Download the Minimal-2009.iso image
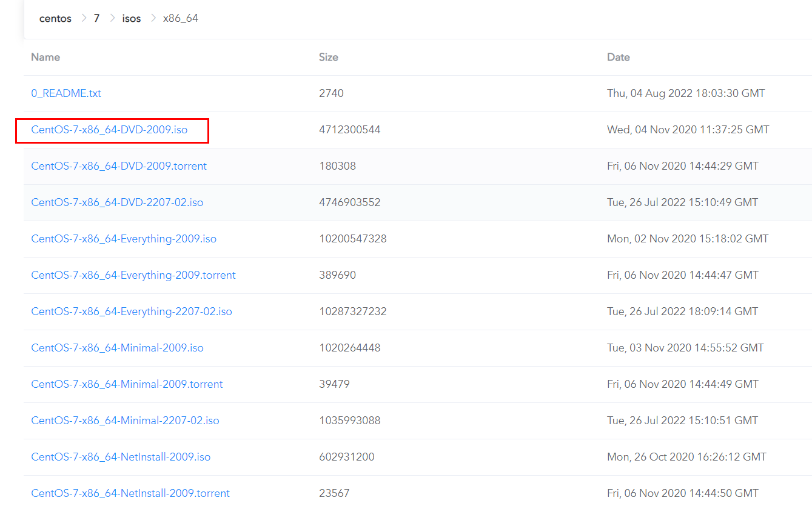 coord(117,348)
